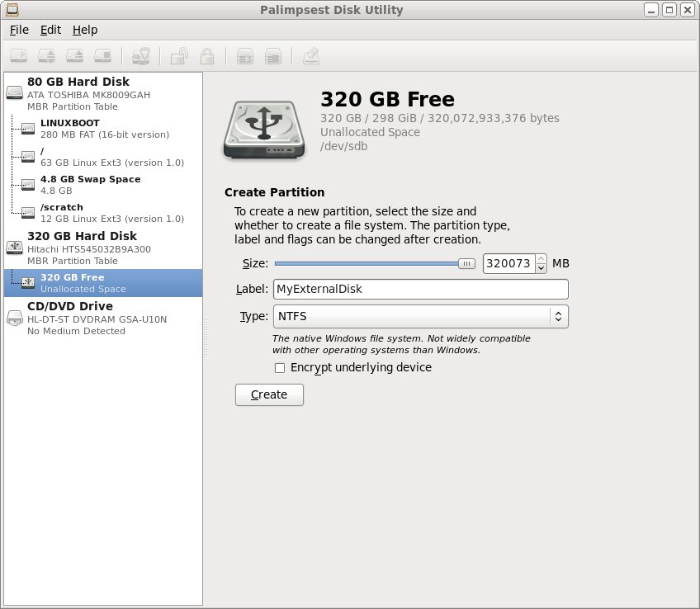This screenshot has width=700, height=609.
Task: Open the Type dropdown showing NTFS
Action: click(x=419, y=316)
